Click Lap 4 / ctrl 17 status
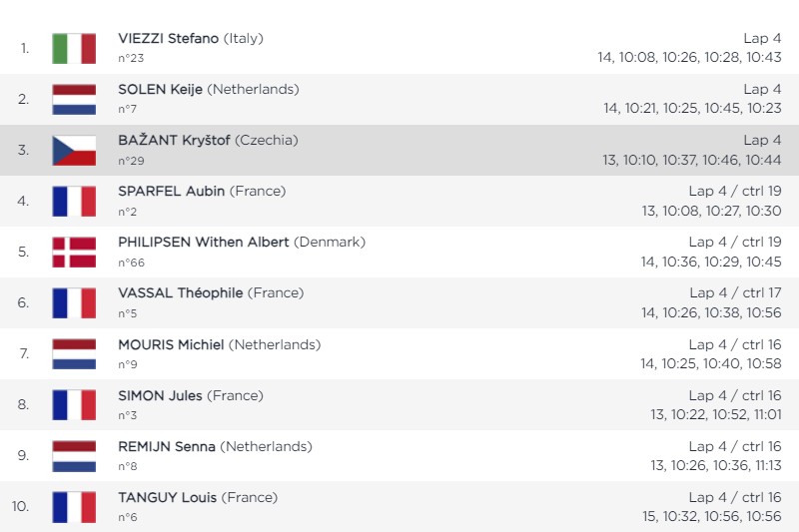This screenshot has height=532, width=799. pos(735,292)
